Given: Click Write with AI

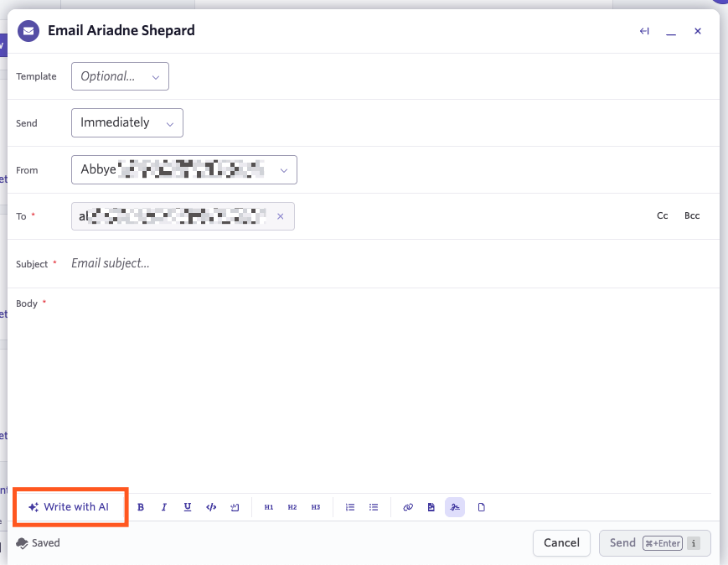Looking at the screenshot, I should point(70,507).
